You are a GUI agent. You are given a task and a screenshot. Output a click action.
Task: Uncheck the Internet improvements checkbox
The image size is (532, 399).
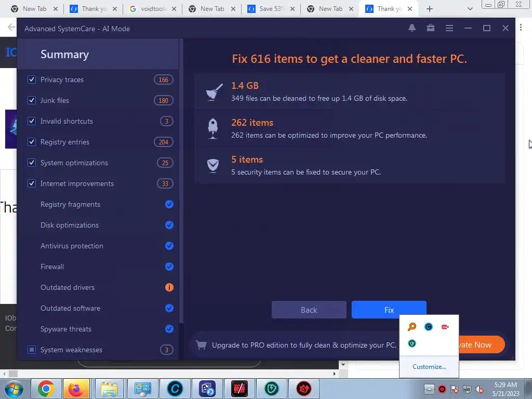click(32, 183)
